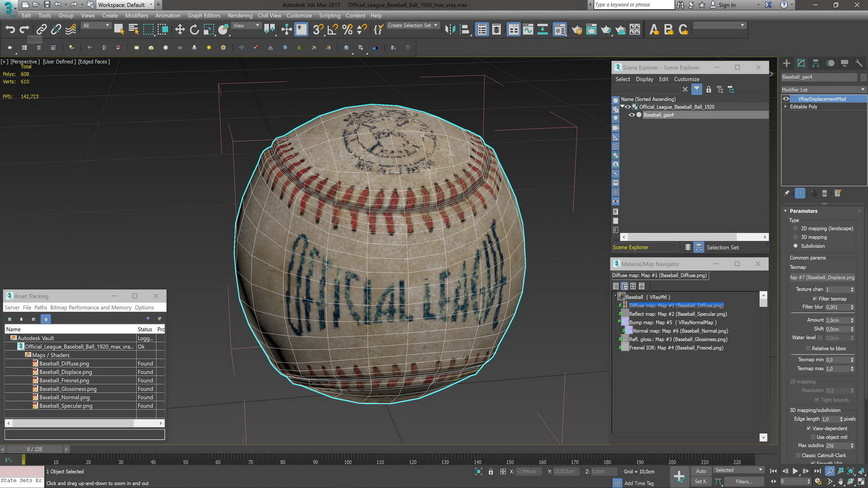Viewport: 868px width, 488px height.
Task: Toggle visibility eye of Official_League_Baseball_Ball_1920 layer
Action: 627,107
